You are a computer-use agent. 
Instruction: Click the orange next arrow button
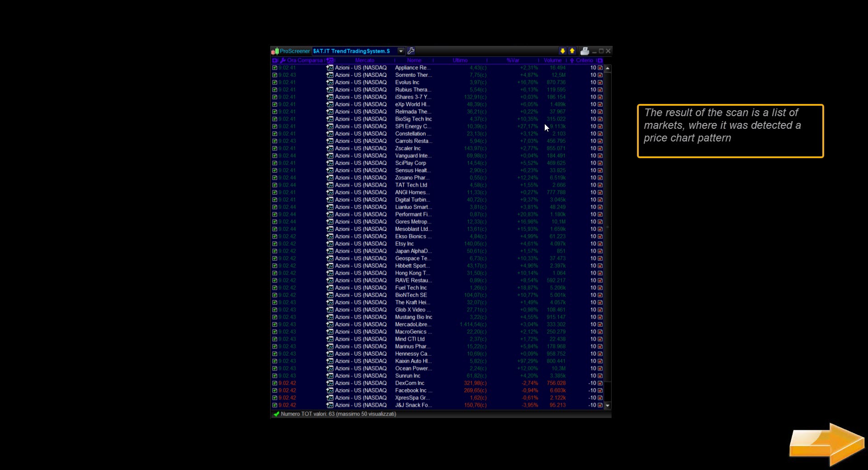pos(826,445)
